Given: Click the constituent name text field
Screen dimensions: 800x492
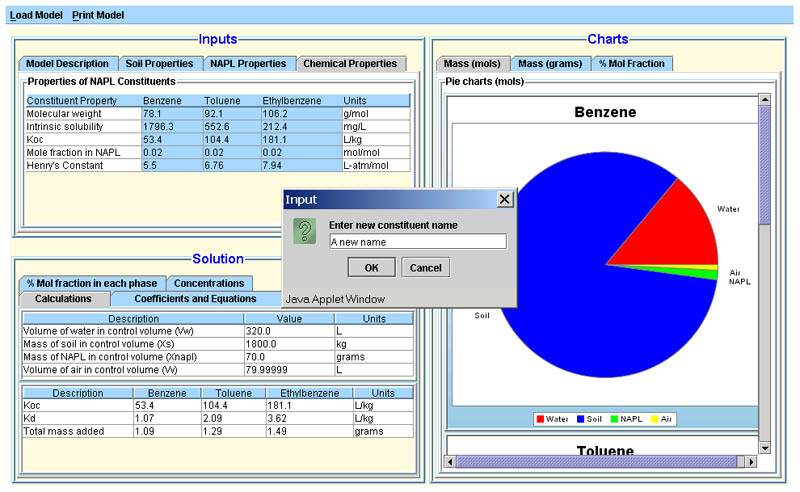Looking at the screenshot, I should coord(417,241).
